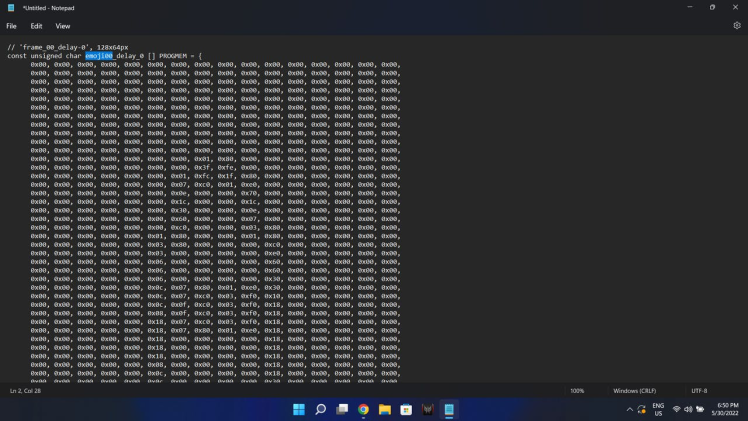
Task: Open Task View from taskbar
Action: pos(342,409)
